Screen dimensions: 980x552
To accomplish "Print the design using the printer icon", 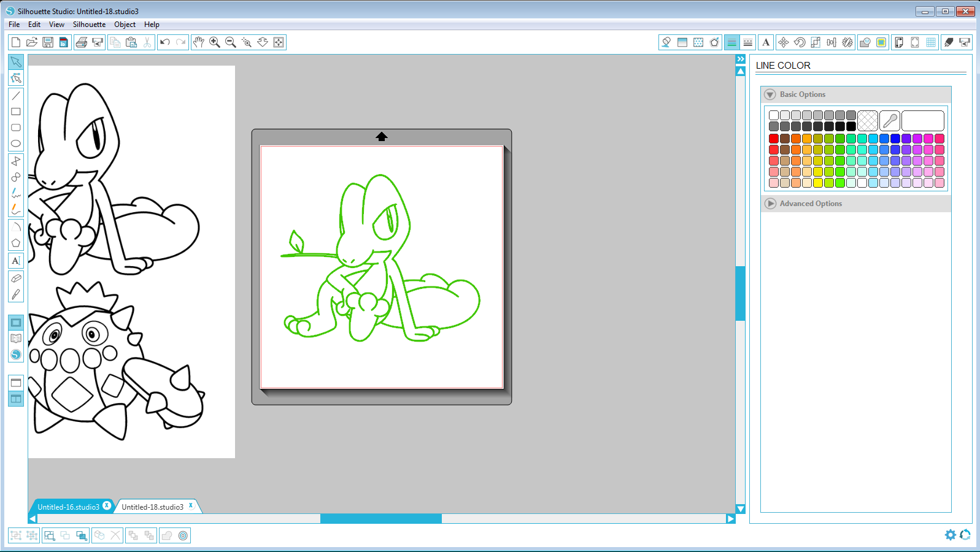I will click(x=82, y=42).
